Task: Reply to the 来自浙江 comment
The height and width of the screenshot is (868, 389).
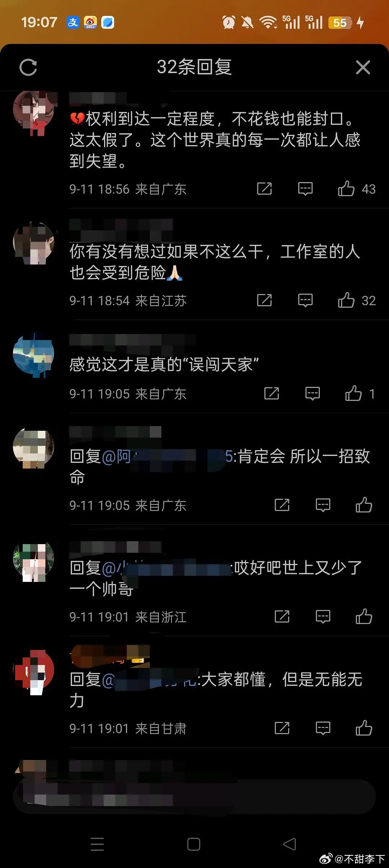Action: click(323, 616)
